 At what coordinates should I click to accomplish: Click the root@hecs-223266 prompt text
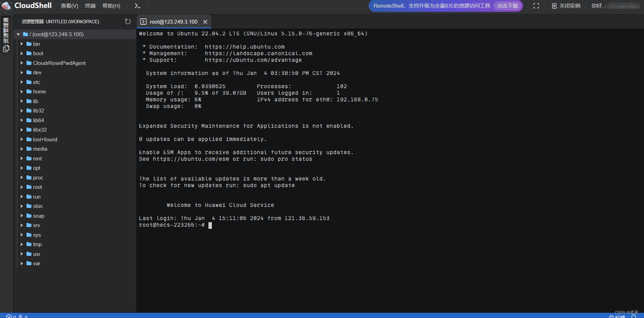(172, 225)
